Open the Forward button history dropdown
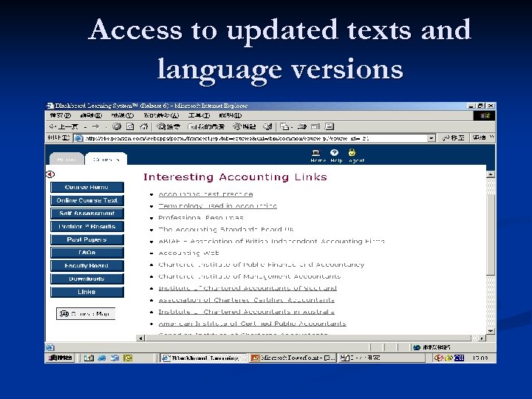Viewport: 532px width, 399px height. (106, 127)
